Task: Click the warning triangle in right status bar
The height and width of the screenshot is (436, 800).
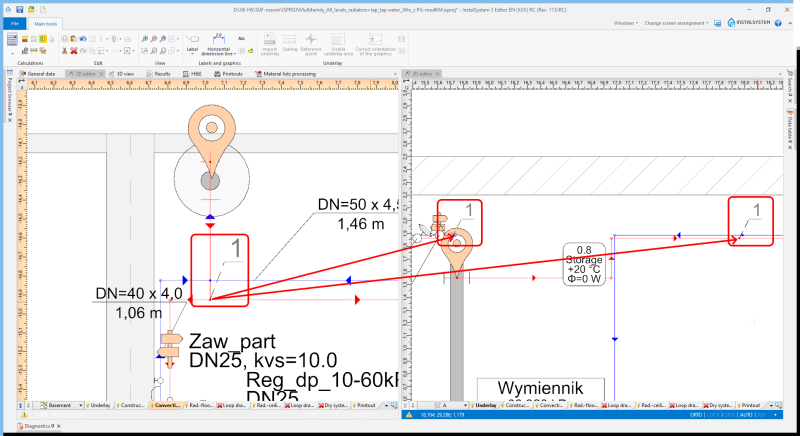Action: point(409,415)
